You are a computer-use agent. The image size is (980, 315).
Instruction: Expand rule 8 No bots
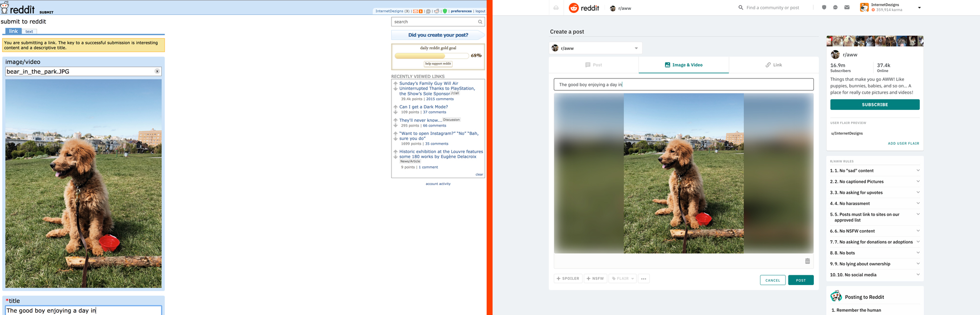(875, 253)
